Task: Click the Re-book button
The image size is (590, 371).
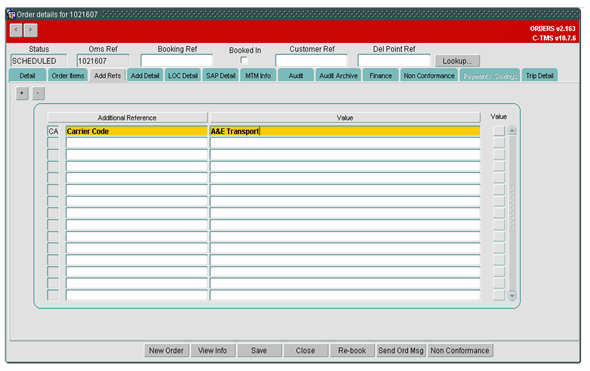Action: [x=352, y=350]
